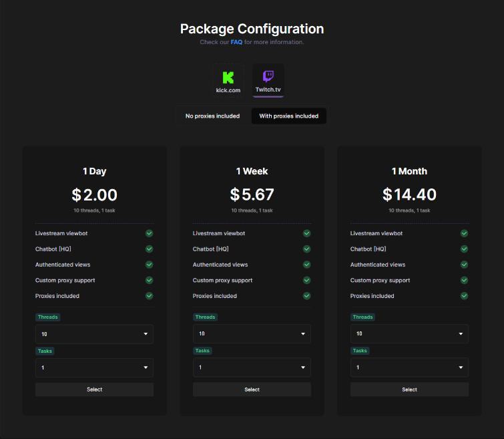Click the Chatbot [HQ] checkmark in 1 Week
Viewport: 504px width, 439px height.
(x=307, y=249)
